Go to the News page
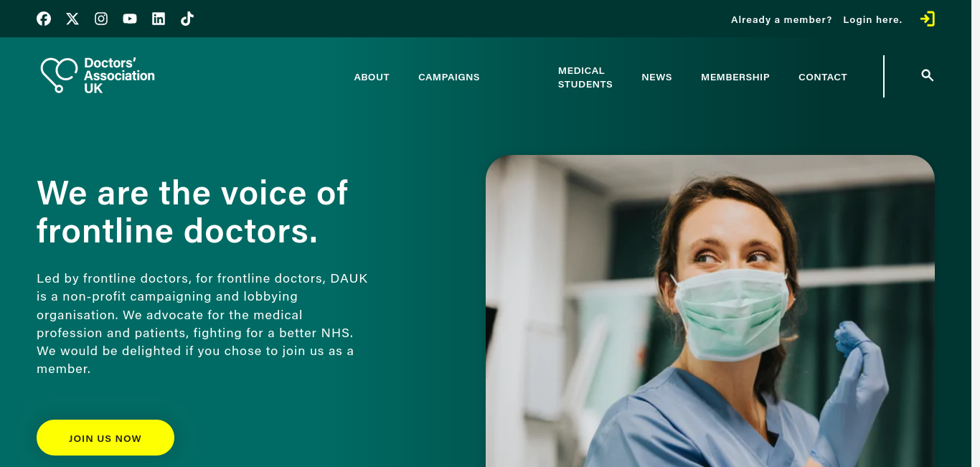The image size is (980, 467). 656,77
